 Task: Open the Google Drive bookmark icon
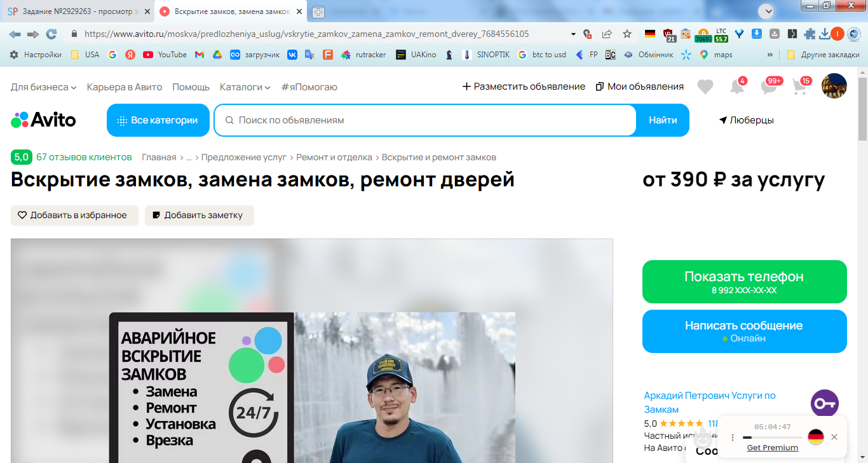[217, 55]
